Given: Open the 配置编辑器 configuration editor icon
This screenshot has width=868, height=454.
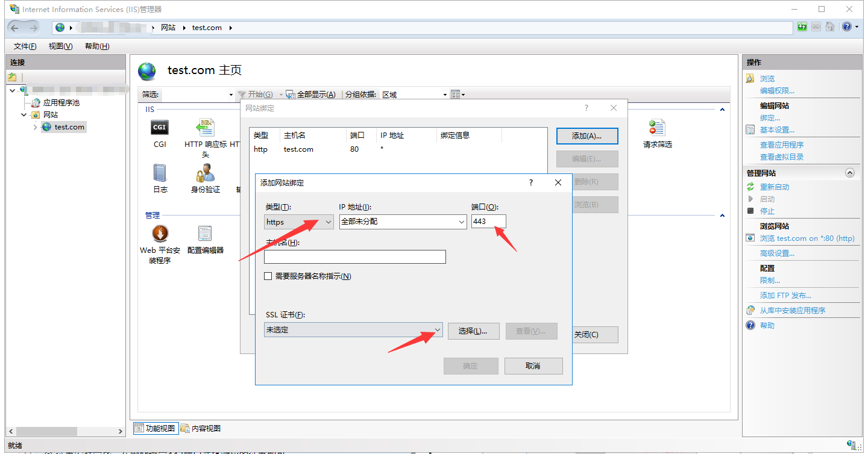Looking at the screenshot, I should [x=205, y=234].
